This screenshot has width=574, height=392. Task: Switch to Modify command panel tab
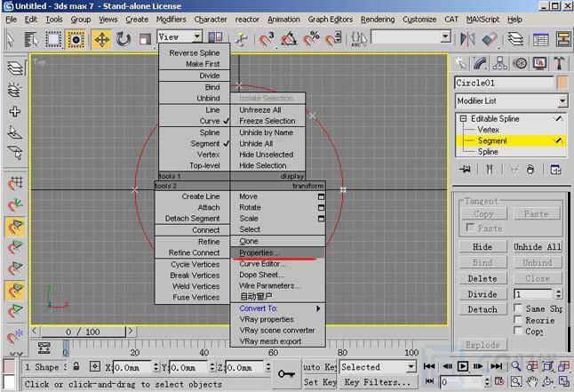click(x=481, y=63)
